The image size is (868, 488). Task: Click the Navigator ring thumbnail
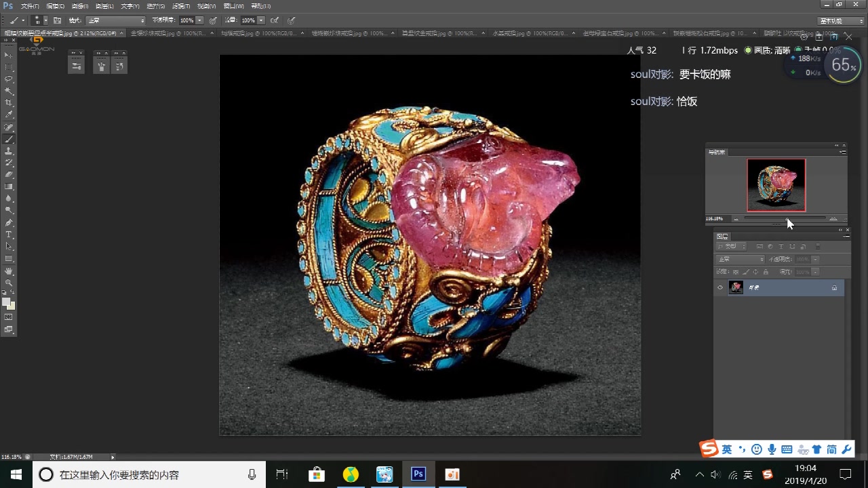(776, 185)
